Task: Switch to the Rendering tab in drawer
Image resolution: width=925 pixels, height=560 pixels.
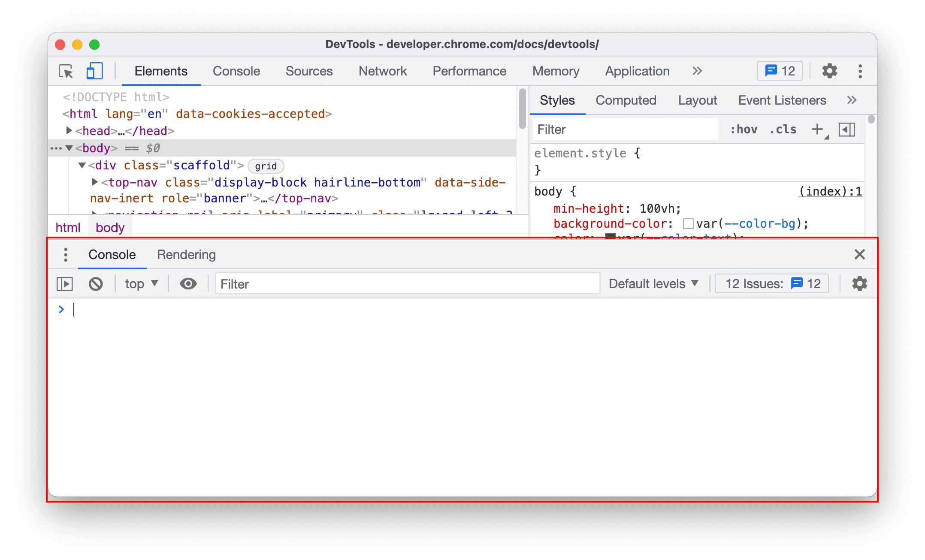Action: tap(187, 254)
